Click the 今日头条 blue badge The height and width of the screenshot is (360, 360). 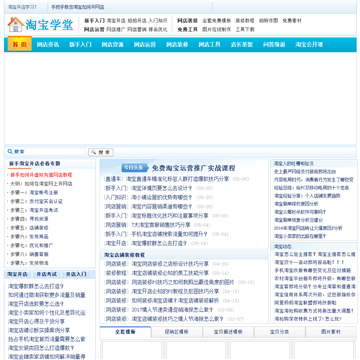(134, 167)
